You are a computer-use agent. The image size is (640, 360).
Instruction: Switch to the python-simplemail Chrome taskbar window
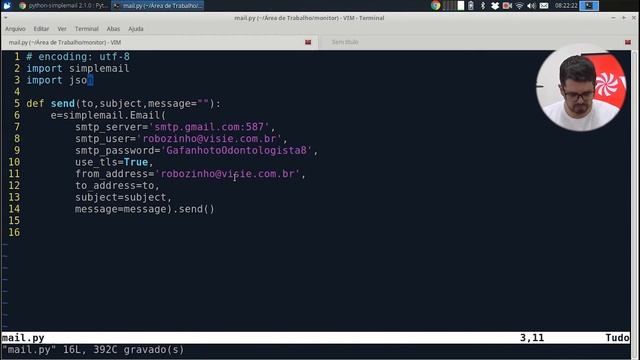pos(63,6)
